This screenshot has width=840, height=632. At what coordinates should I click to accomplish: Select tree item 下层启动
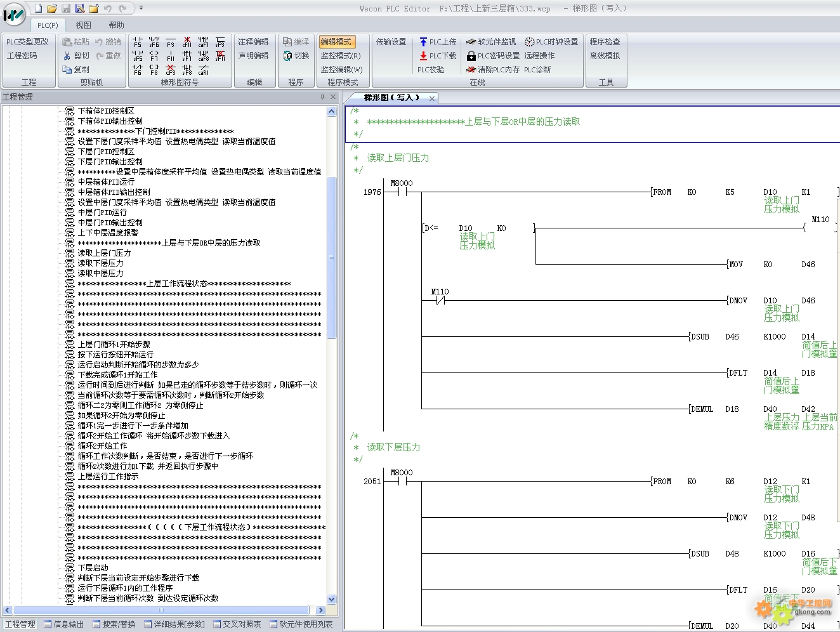click(93, 568)
